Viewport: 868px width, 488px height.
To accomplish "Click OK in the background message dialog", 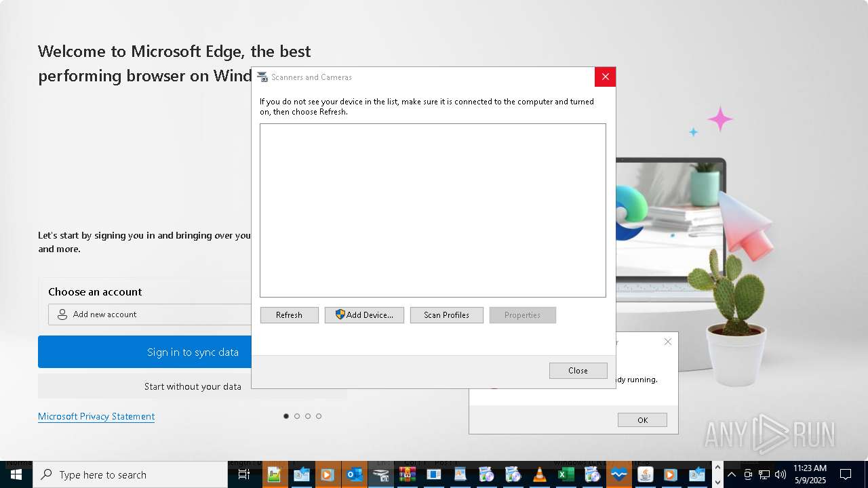I will tap(642, 420).
